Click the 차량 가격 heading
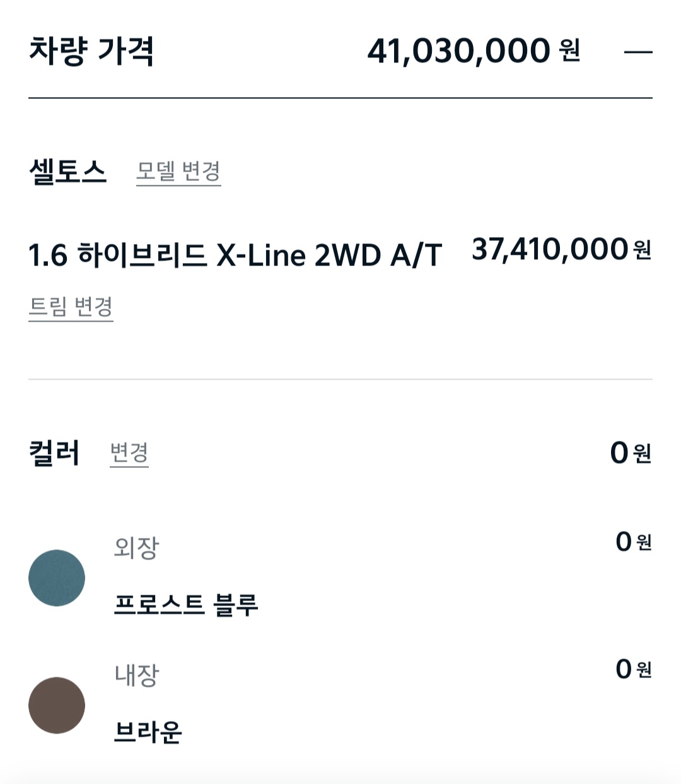The width and height of the screenshot is (681, 784). pyautogui.click(x=91, y=52)
